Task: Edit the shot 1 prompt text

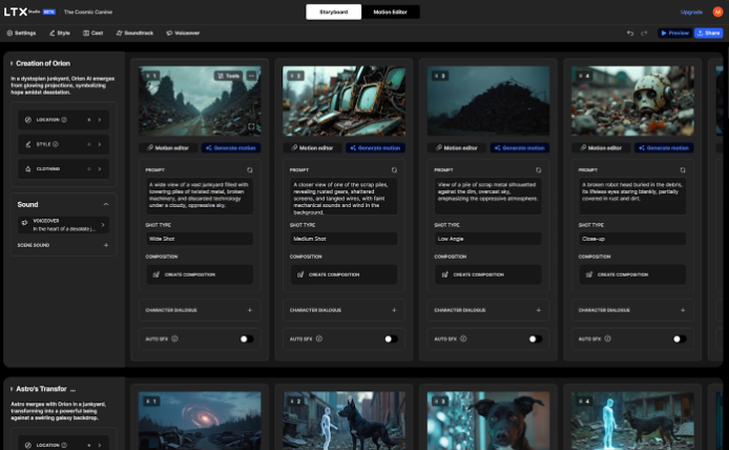Action: click(x=199, y=196)
